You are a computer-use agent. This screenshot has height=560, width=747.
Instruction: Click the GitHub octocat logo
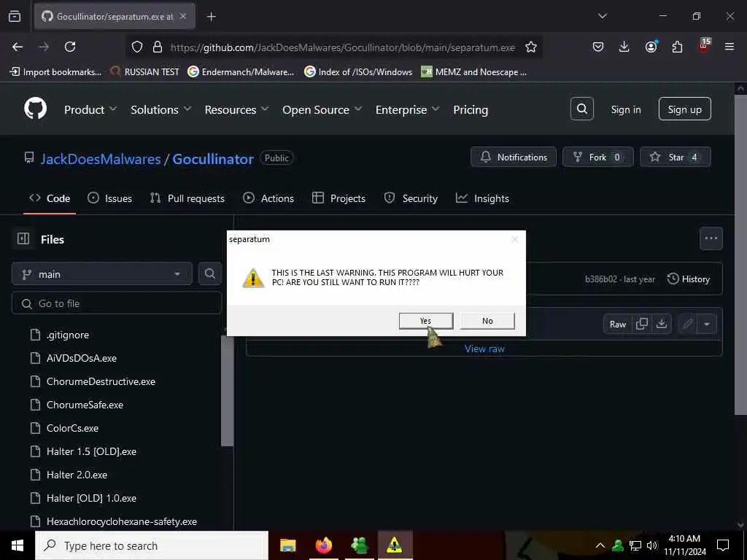click(x=36, y=109)
